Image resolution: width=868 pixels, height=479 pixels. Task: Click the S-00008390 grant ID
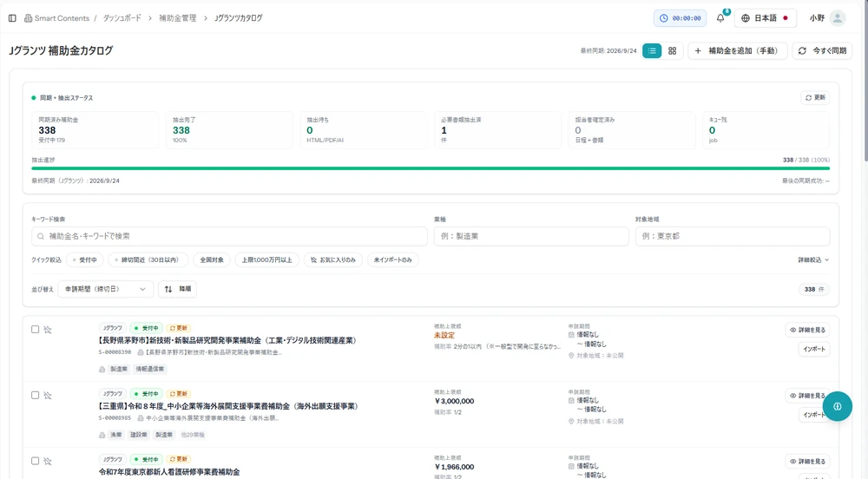115,352
